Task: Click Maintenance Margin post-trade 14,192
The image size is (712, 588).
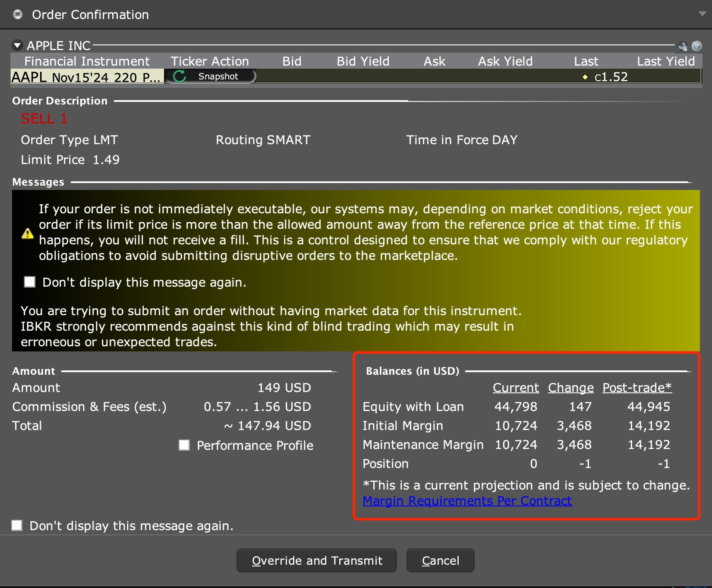Action: point(649,445)
